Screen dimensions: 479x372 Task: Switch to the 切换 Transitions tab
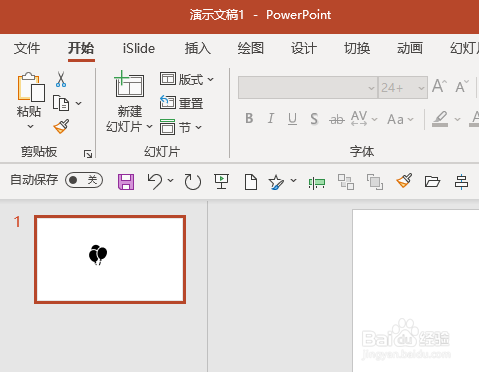click(357, 48)
